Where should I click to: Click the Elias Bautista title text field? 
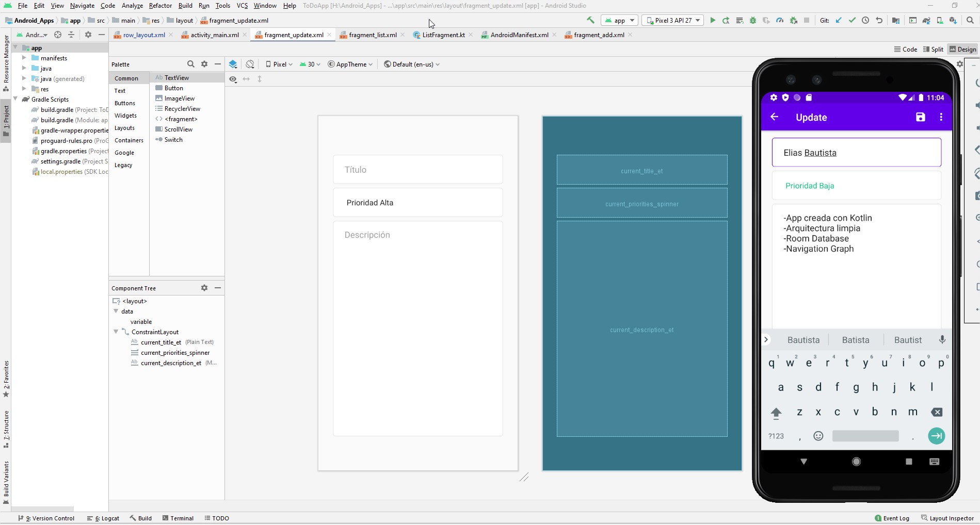[x=856, y=153]
